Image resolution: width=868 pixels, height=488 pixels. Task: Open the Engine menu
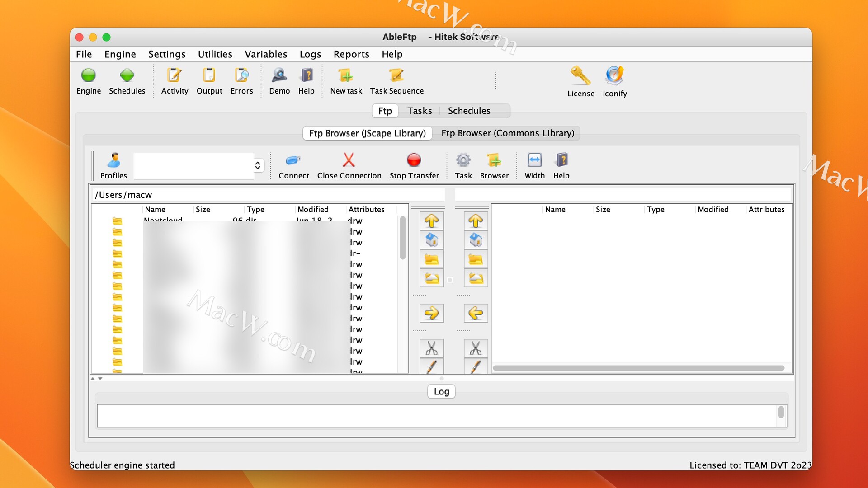[x=120, y=54]
